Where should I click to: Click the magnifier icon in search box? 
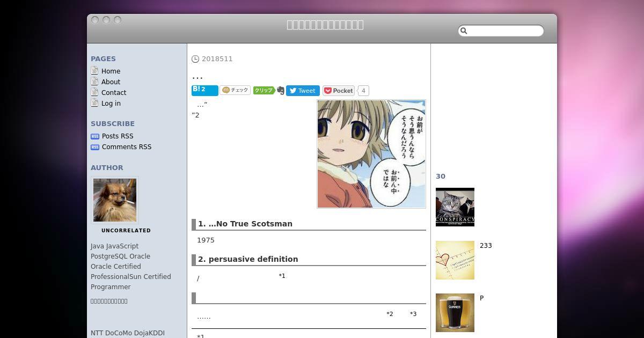point(464,31)
